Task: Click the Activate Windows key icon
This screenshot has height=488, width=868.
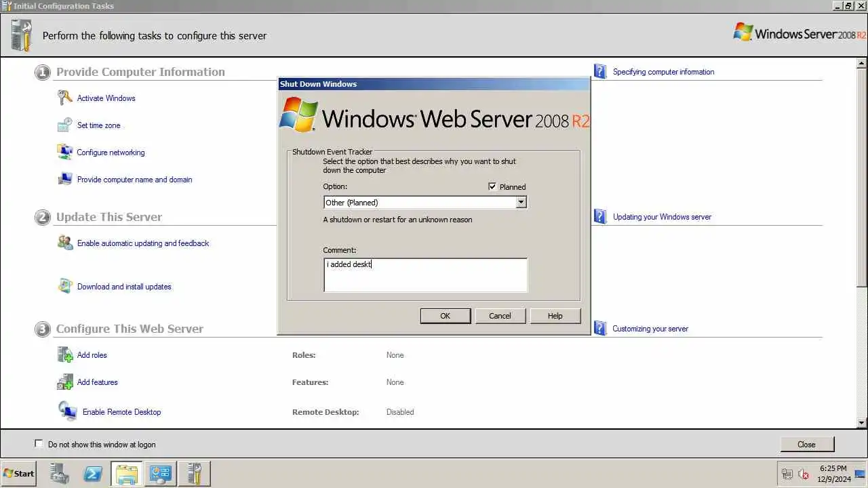Action: click(64, 98)
